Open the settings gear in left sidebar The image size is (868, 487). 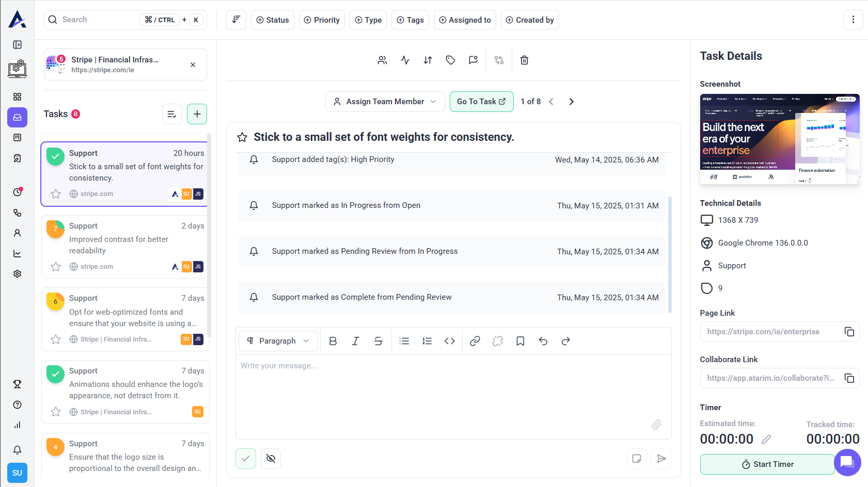pyautogui.click(x=17, y=274)
